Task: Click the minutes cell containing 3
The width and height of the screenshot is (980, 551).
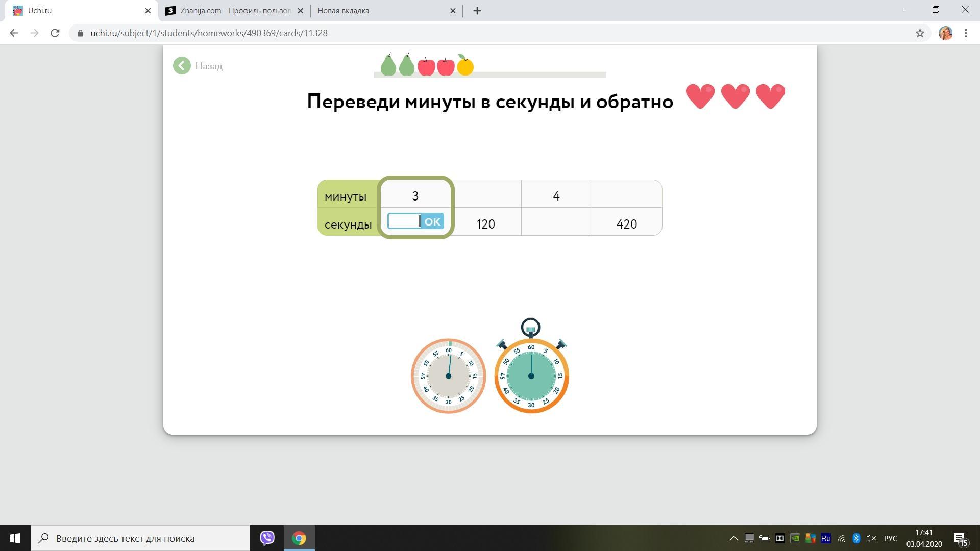Action: (415, 194)
